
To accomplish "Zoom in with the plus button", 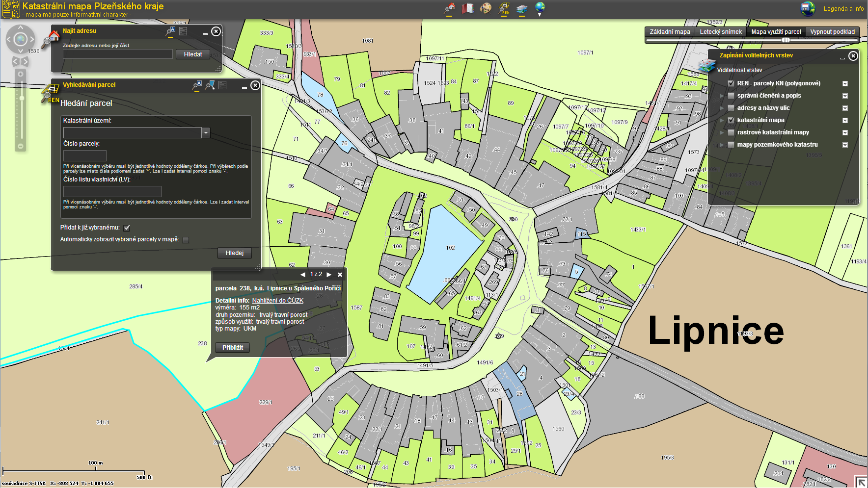I will [21, 74].
